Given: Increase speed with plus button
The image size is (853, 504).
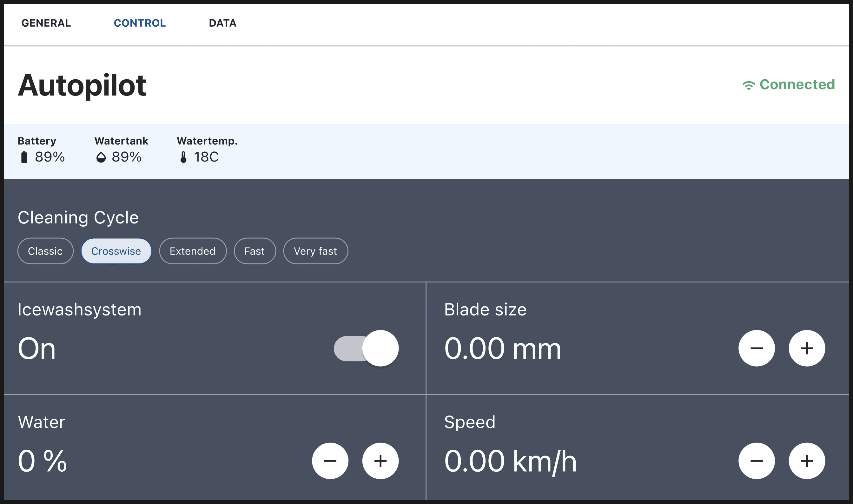Looking at the screenshot, I should pos(806,461).
